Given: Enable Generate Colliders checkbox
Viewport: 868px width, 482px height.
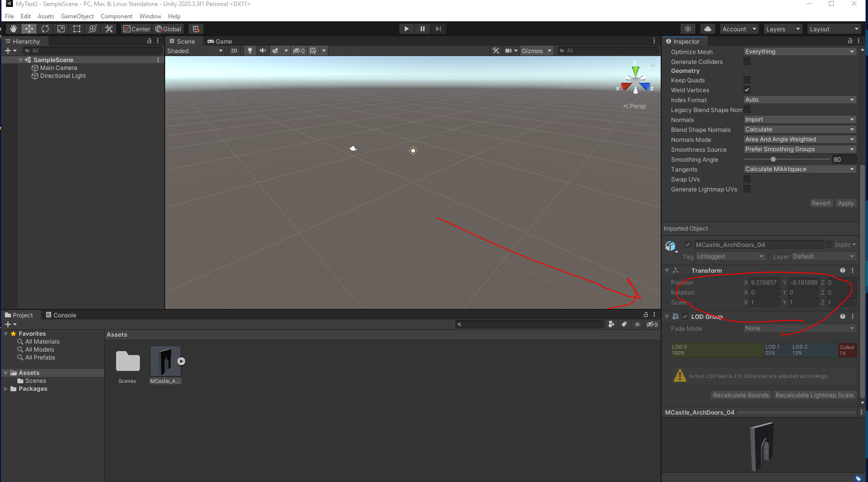Looking at the screenshot, I should click(x=747, y=61).
